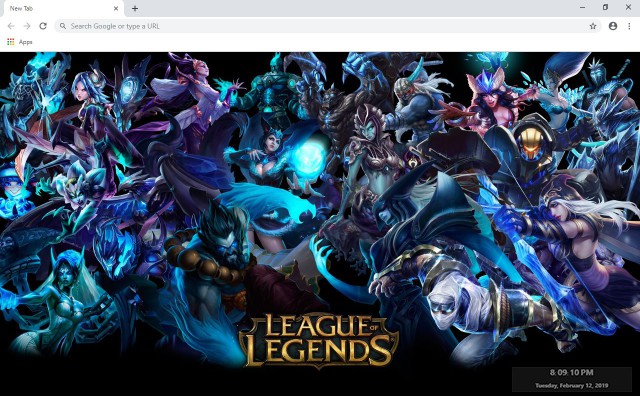Click the magnifier icon in address bar

(x=63, y=26)
